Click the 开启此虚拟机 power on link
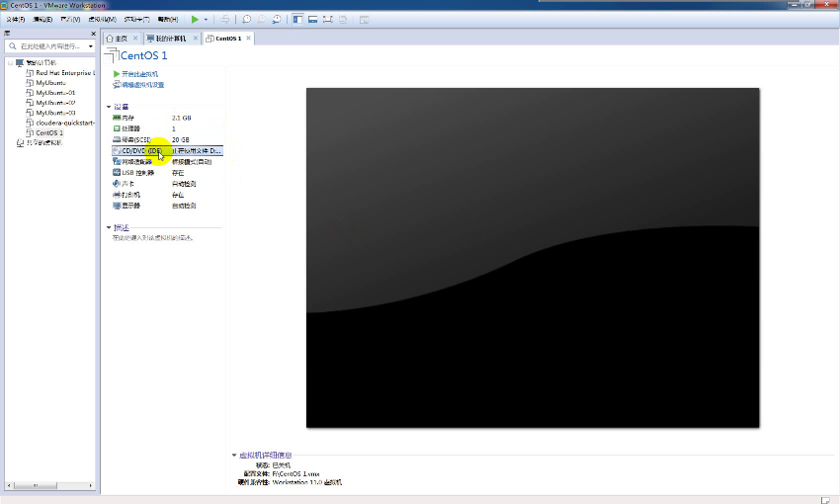This screenshot has width=840, height=504. 139,74
